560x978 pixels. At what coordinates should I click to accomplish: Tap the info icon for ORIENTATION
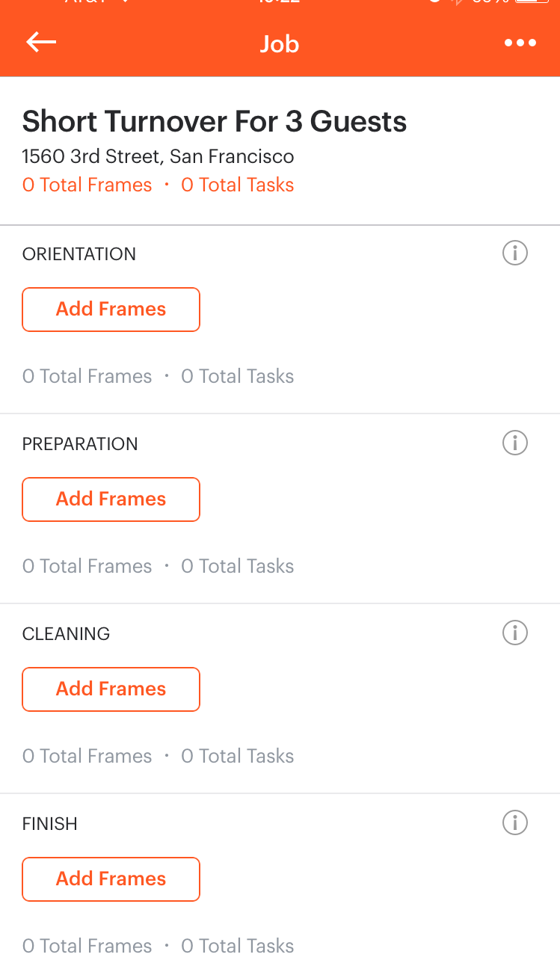click(514, 253)
